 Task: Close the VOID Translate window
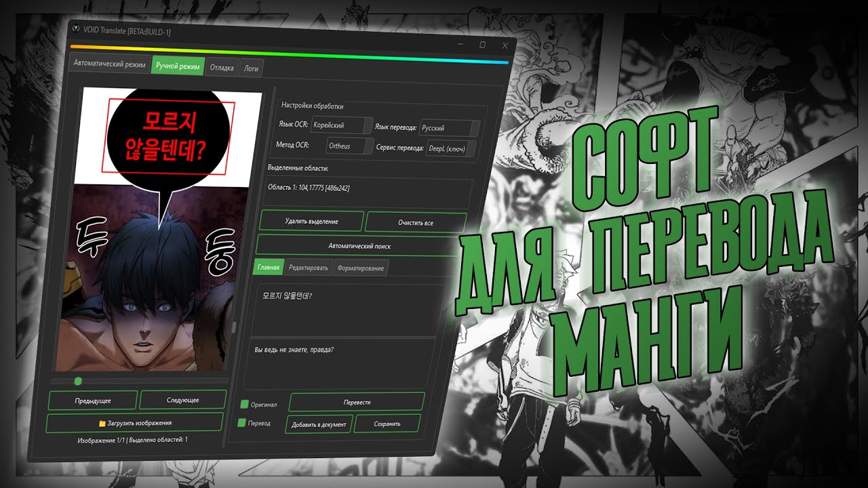tap(505, 45)
